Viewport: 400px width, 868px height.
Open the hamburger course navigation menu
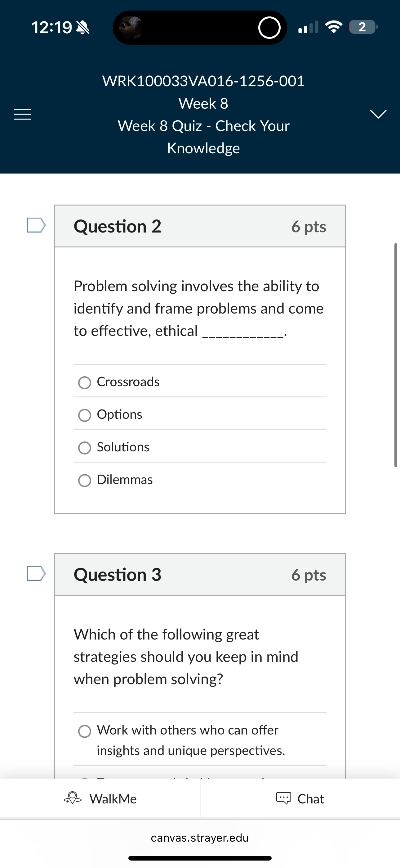click(x=23, y=115)
